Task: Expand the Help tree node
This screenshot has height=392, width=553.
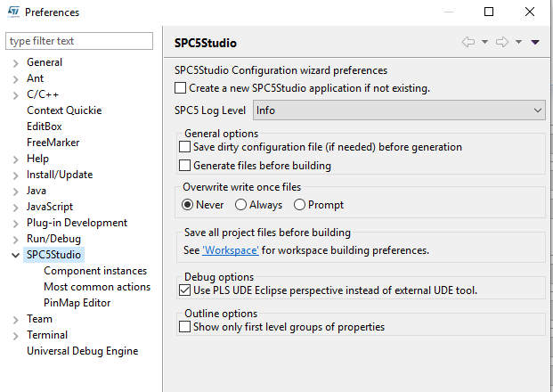Action: [x=15, y=159]
